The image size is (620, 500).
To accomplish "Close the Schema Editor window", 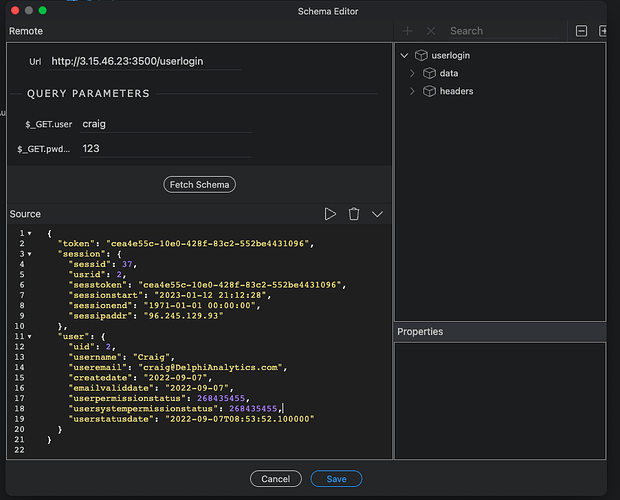I will (15, 10).
